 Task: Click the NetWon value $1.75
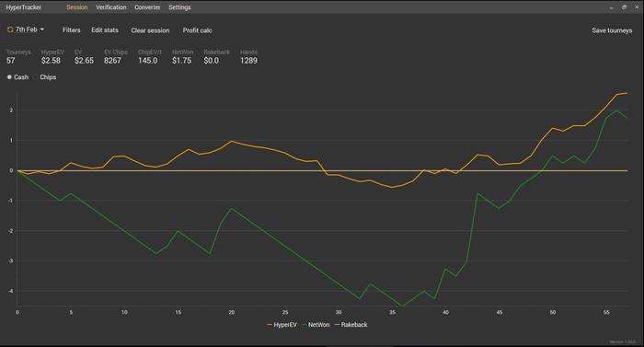point(181,61)
